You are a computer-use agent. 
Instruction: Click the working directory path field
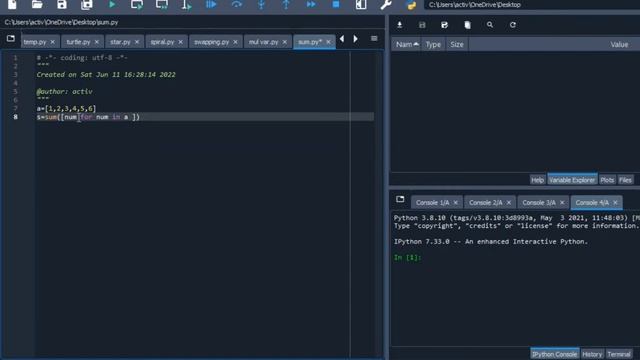point(532,5)
